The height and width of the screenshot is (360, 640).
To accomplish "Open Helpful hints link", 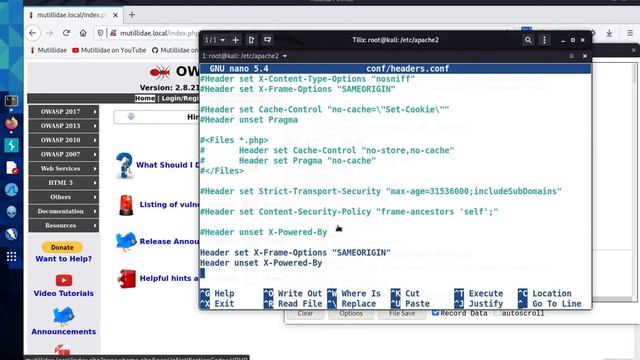I will pos(169,278).
